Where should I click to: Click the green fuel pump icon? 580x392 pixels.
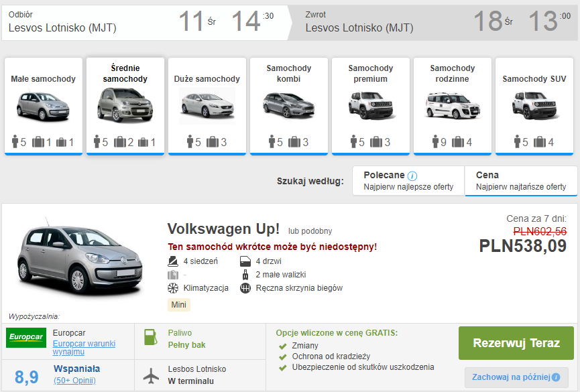pos(152,338)
